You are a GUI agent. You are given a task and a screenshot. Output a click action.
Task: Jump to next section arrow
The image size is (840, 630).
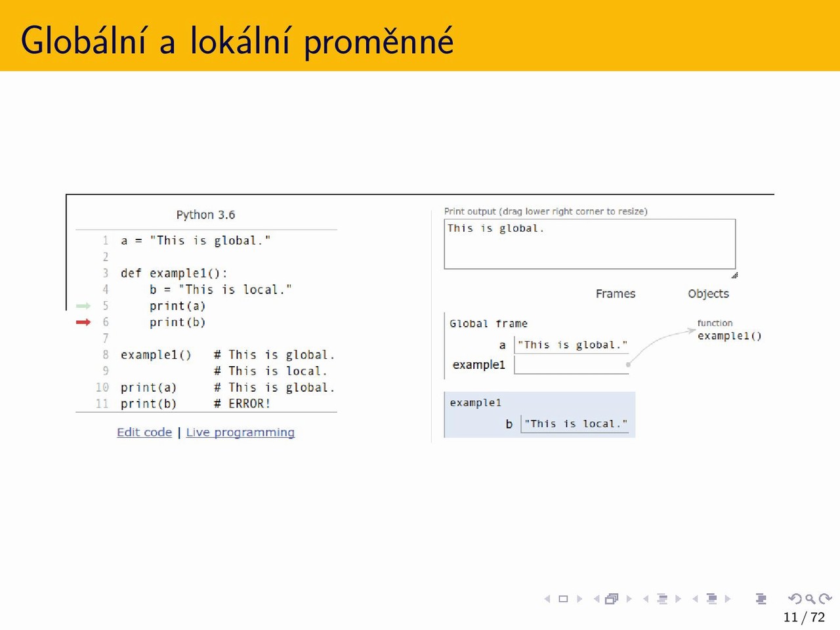[x=728, y=598]
